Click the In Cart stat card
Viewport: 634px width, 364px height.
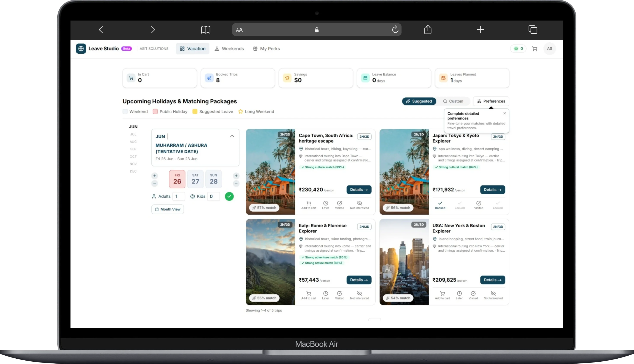160,78
